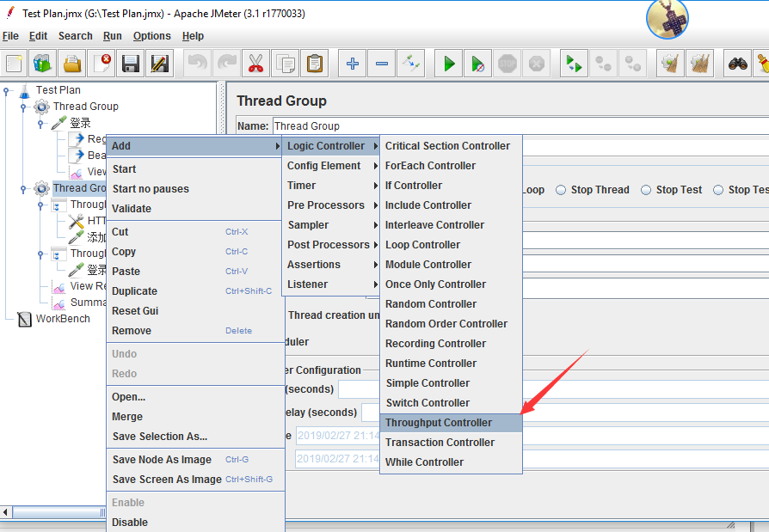Open the Search menu

click(x=76, y=36)
